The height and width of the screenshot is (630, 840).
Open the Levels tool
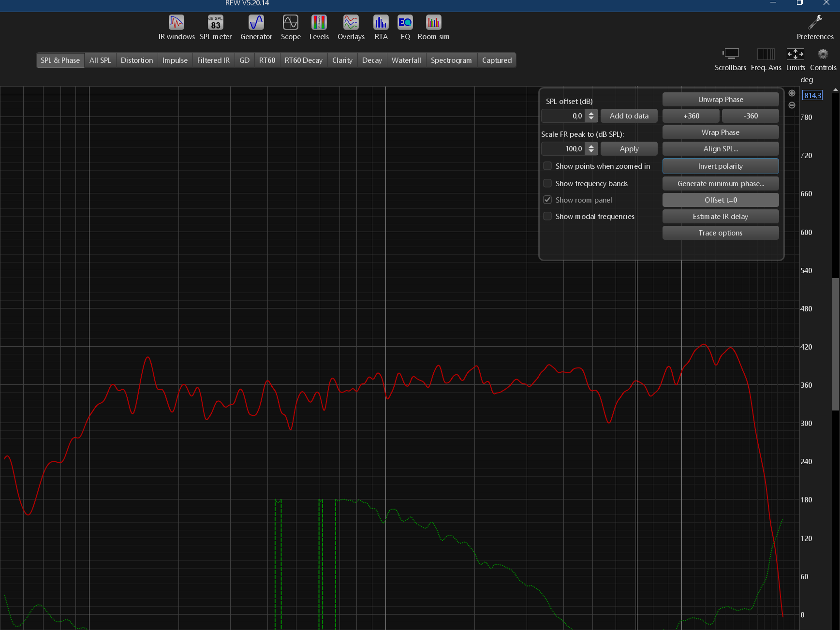tap(319, 28)
